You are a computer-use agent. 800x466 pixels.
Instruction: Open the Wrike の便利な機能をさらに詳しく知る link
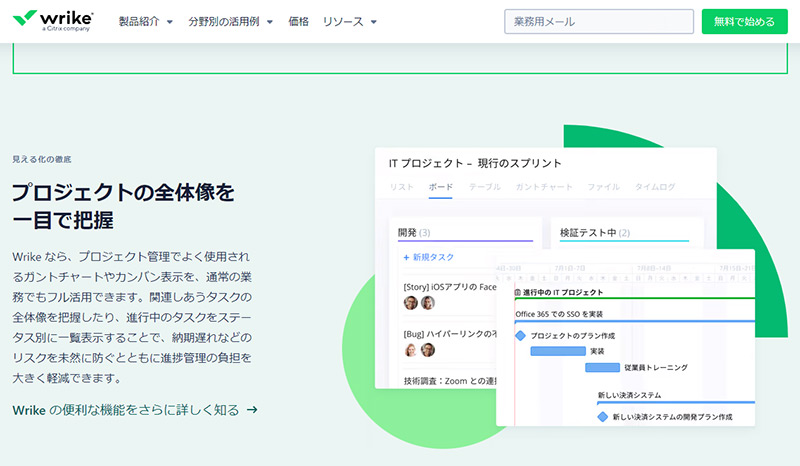[x=135, y=410]
